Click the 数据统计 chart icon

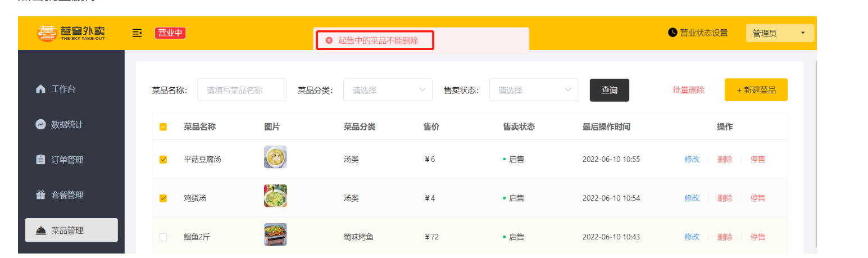pos(40,124)
